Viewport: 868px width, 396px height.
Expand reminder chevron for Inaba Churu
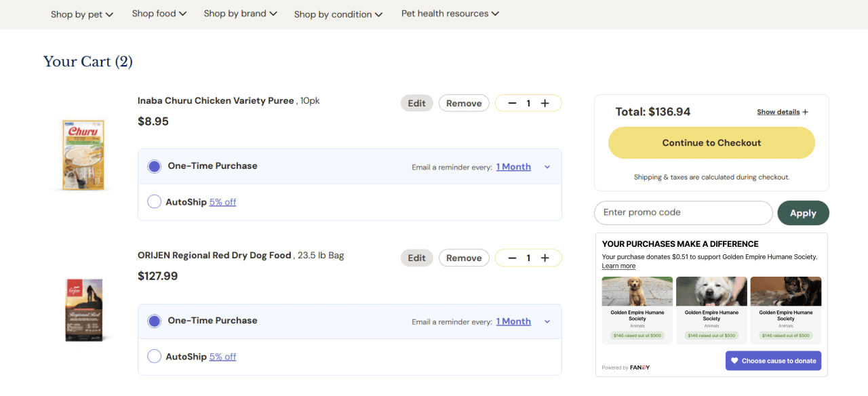tap(547, 167)
